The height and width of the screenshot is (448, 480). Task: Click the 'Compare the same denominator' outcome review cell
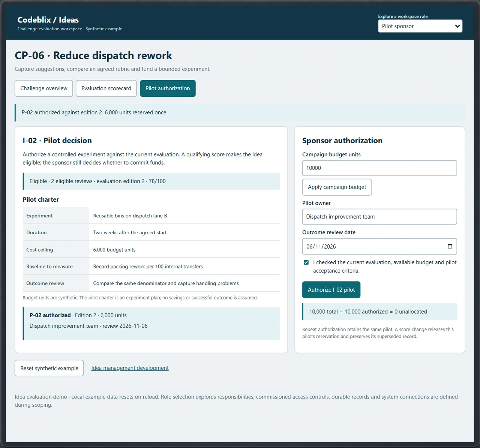[x=184, y=283]
